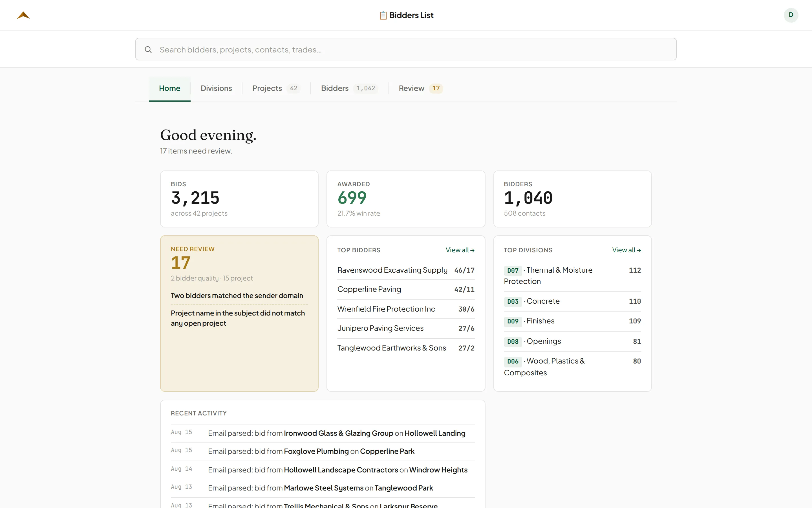
Task: Click the D07 division badge
Action: click(x=513, y=270)
